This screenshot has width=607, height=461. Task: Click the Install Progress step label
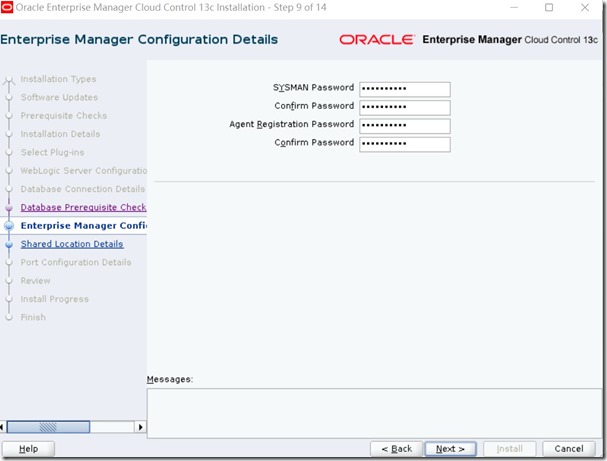click(55, 299)
